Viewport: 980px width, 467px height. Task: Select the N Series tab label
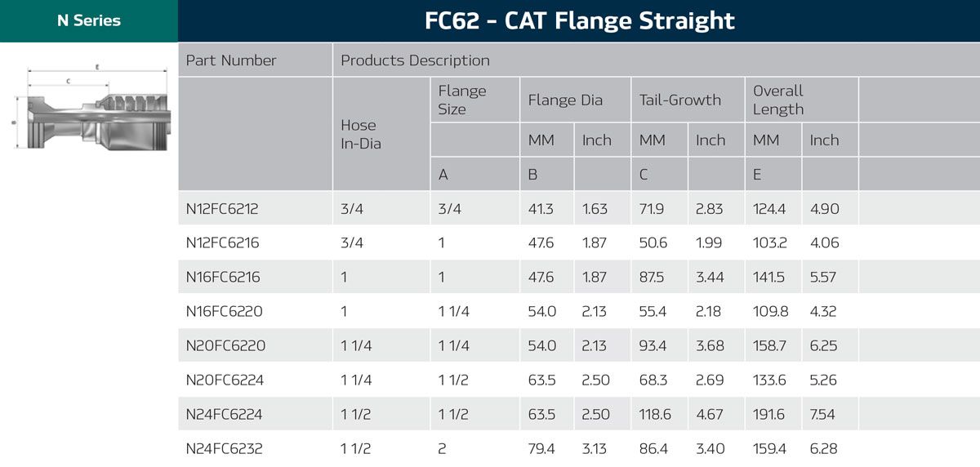(88, 21)
